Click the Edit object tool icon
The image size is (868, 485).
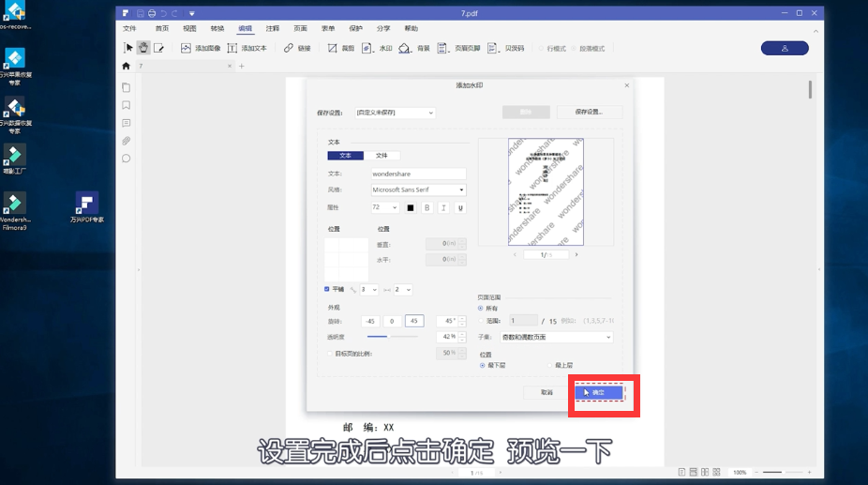158,48
